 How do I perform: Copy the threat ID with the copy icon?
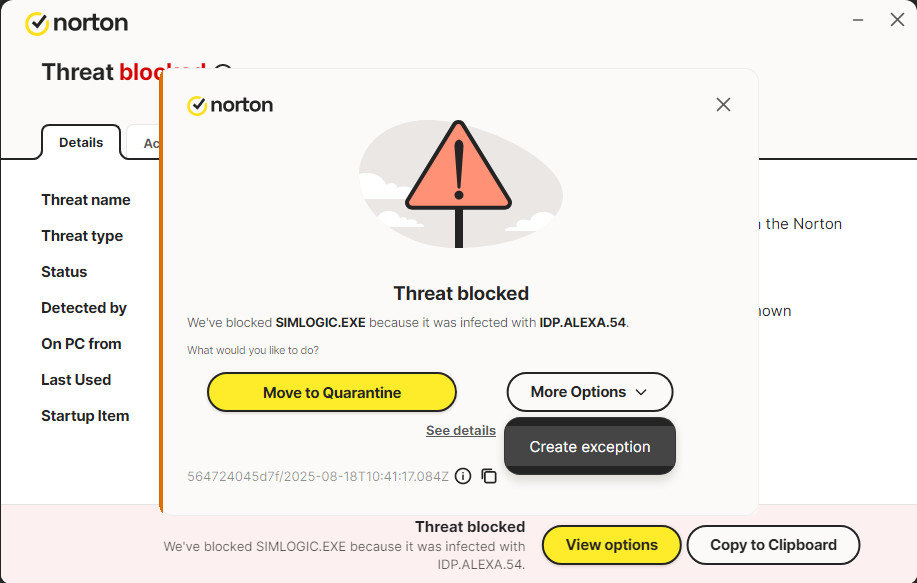click(x=489, y=476)
